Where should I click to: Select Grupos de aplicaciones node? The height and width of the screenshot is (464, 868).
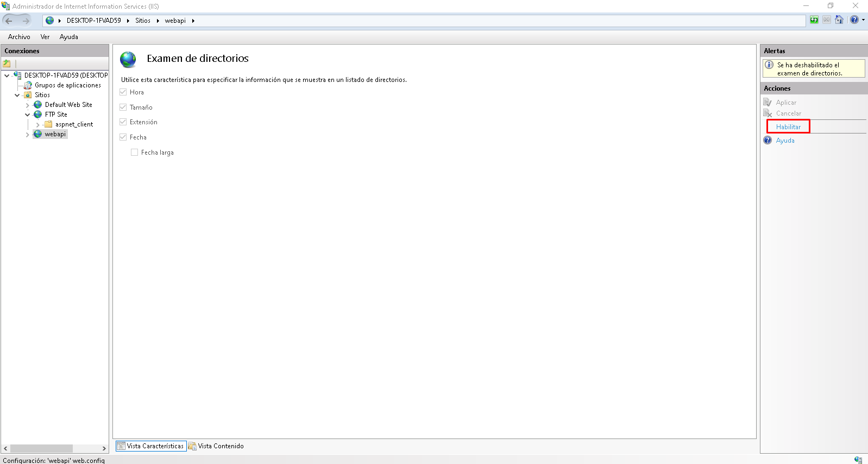click(67, 85)
